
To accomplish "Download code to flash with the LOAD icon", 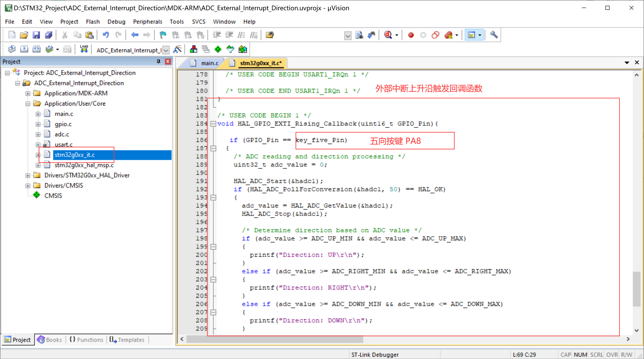I will [84, 49].
